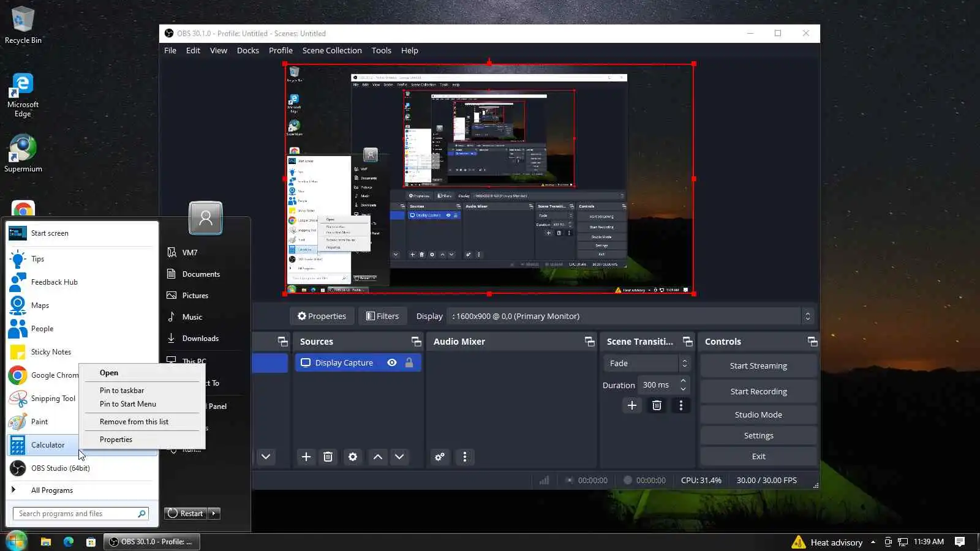
Task: Click the Restart button in Start menu
Action: tap(186, 514)
